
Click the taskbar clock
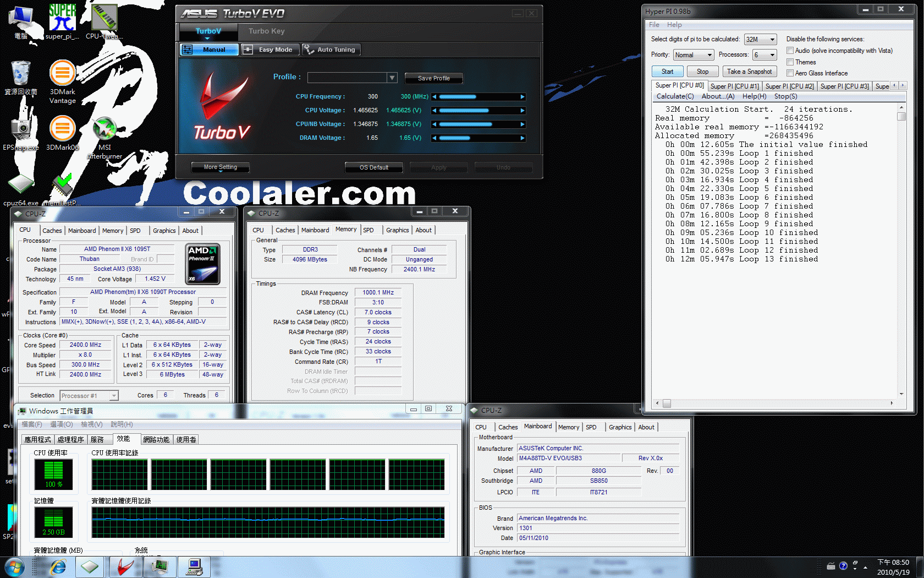(x=893, y=567)
